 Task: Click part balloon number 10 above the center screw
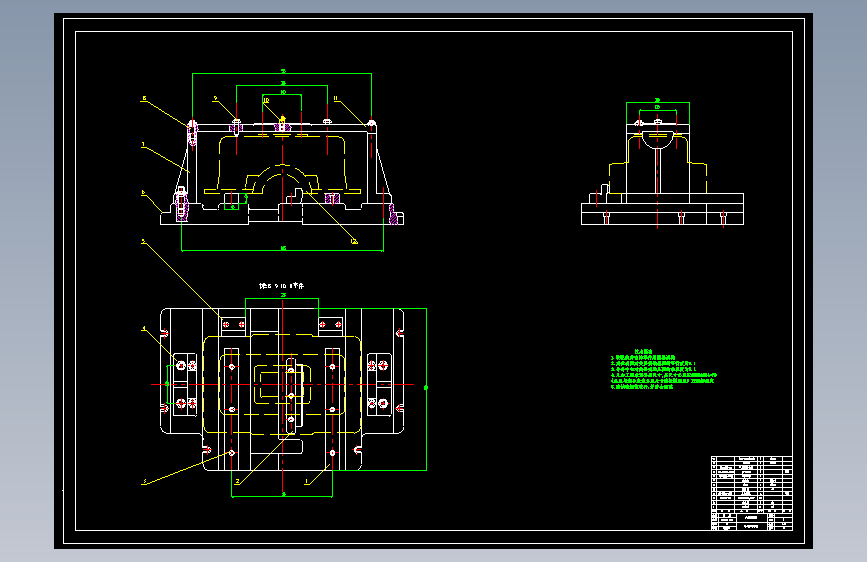tap(266, 101)
